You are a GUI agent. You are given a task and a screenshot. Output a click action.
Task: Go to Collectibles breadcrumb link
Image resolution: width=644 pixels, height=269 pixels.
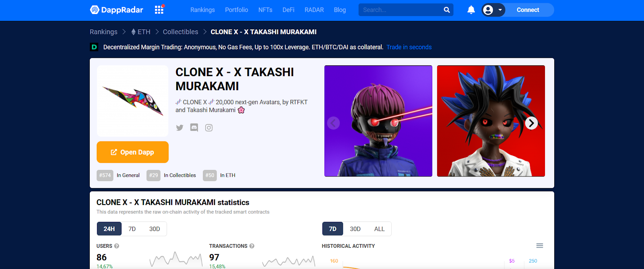[180, 32]
